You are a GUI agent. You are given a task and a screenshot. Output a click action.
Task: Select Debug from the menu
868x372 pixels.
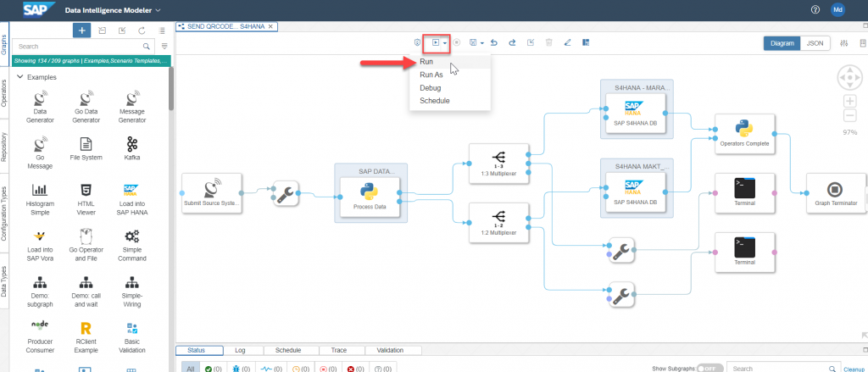[x=449, y=88]
